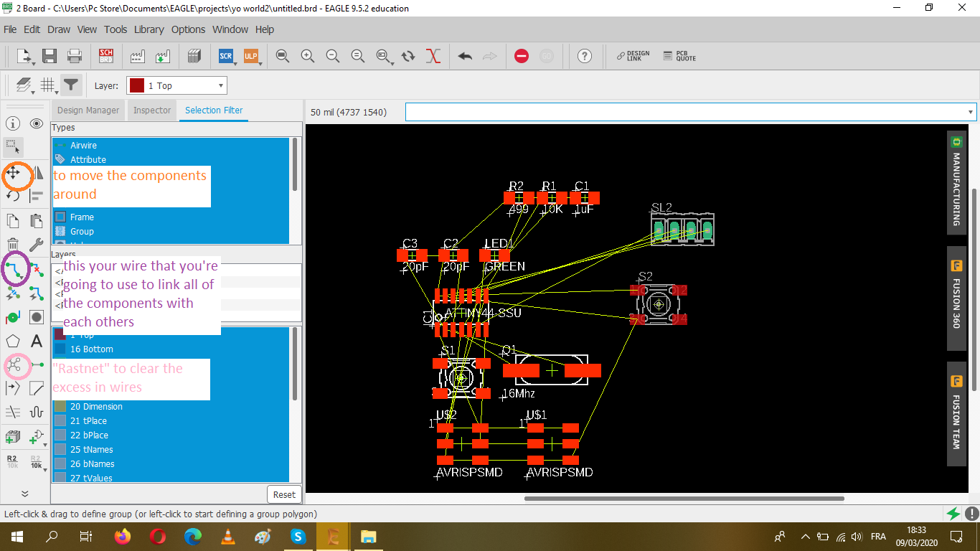This screenshot has height=551, width=980.
Task: Open the MANUFACTURING side panel
Action: click(x=956, y=181)
